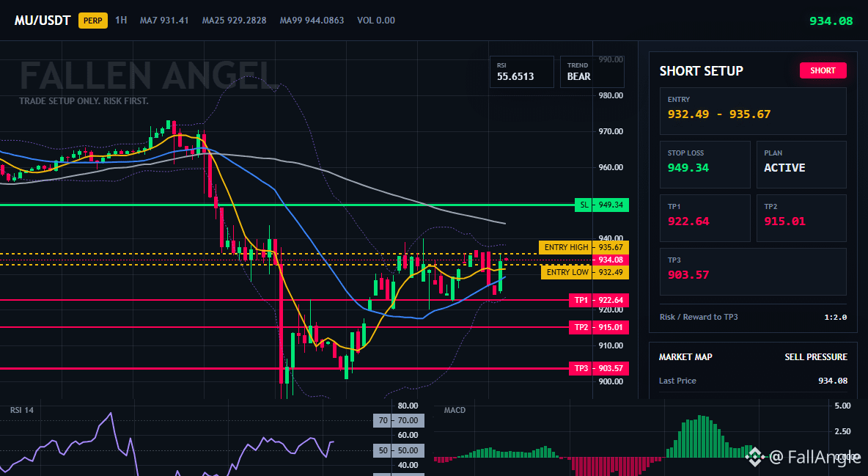This screenshot has width=868, height=476.
Task: Click the green 934.08 price at top right
Action: 831,21
